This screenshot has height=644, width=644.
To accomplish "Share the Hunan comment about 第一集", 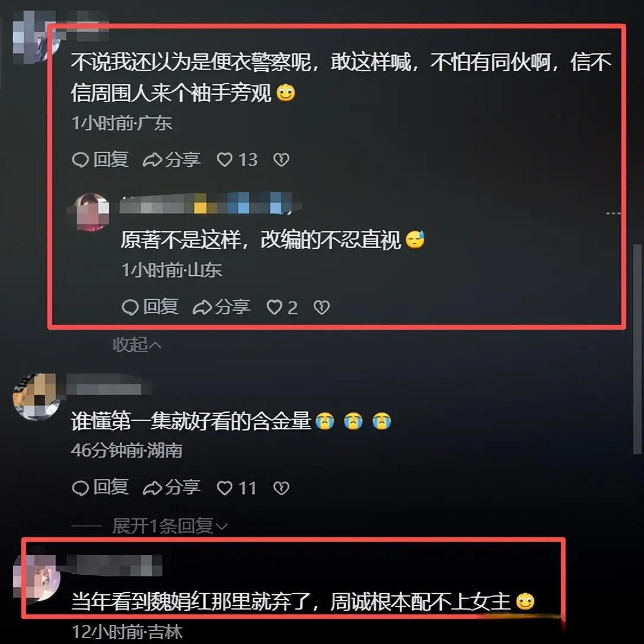I will (x=172, y=487).
